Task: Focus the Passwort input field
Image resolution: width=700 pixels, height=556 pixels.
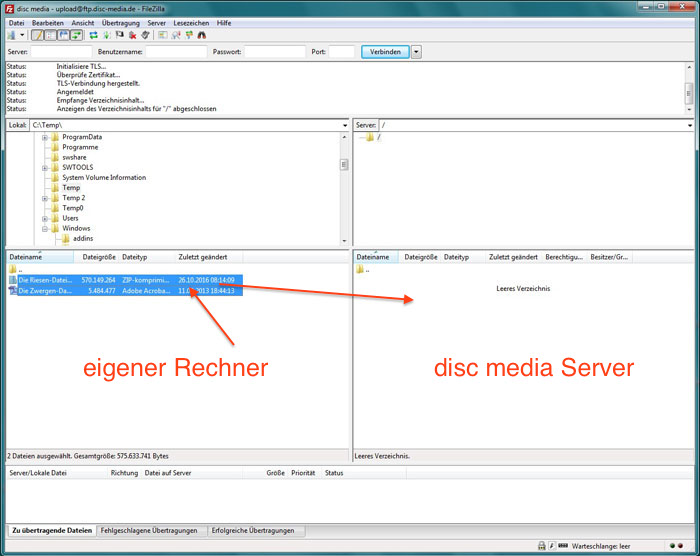Action: tap(275, 52)
